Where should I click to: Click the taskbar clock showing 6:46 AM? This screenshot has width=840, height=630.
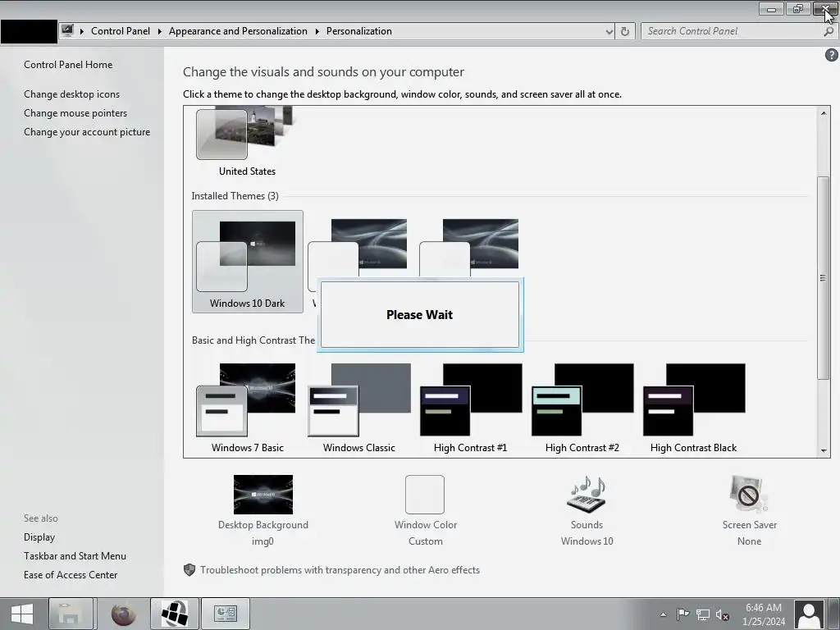[x=764, y=614]
